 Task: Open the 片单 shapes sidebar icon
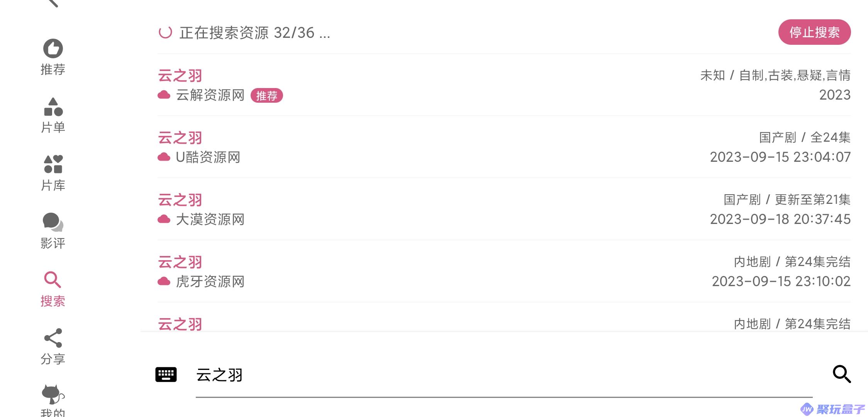[53, 107]
